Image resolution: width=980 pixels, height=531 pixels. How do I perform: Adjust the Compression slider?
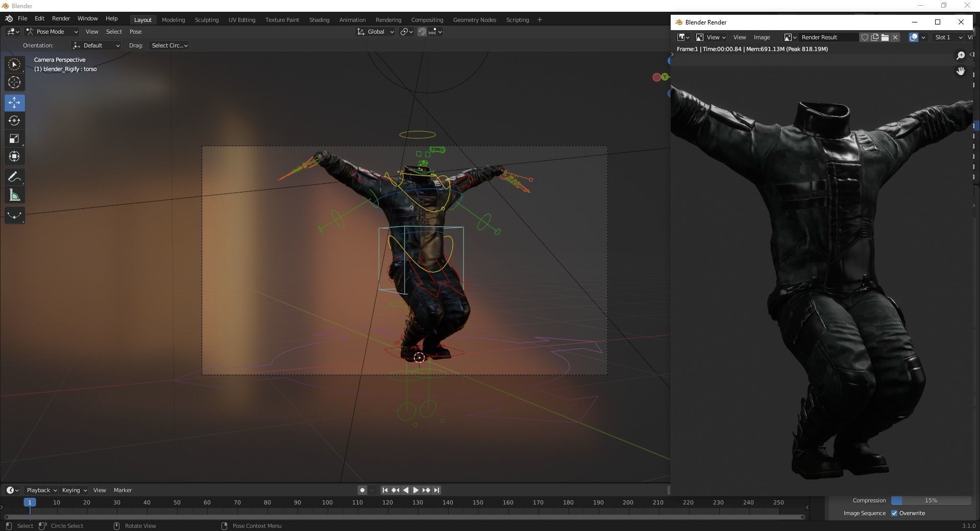click(930, 500)
